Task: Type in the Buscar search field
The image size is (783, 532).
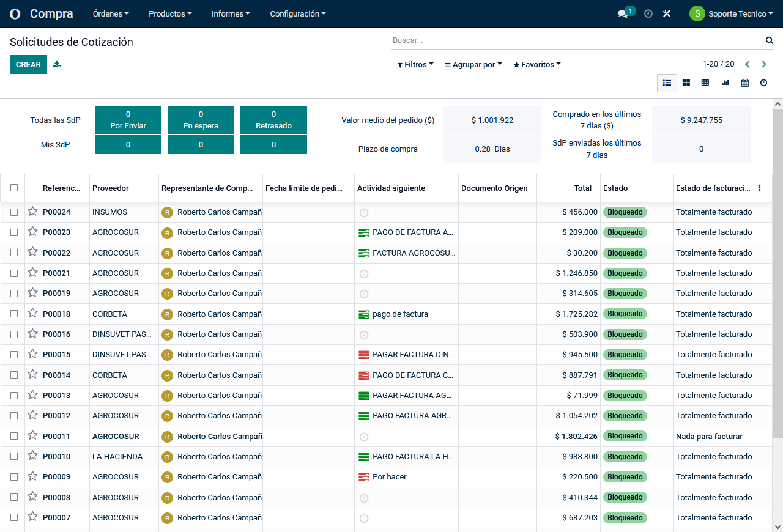Action: [575, 40]
